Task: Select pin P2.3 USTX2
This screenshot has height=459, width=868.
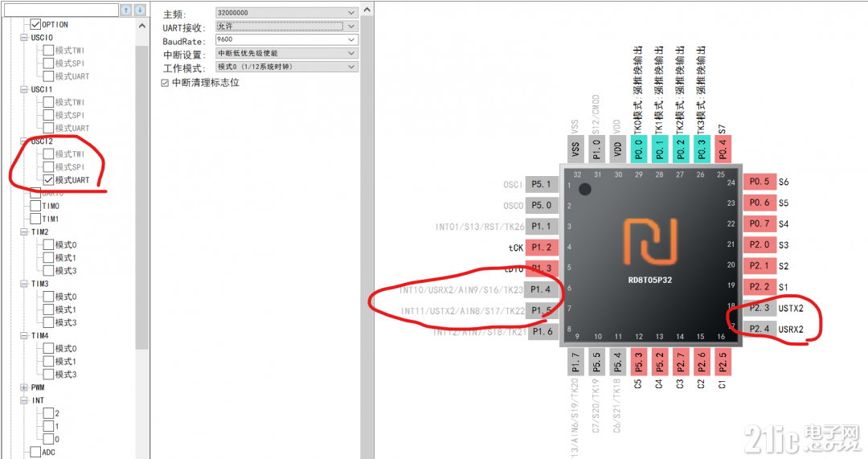Action: [x=759, y=308]
